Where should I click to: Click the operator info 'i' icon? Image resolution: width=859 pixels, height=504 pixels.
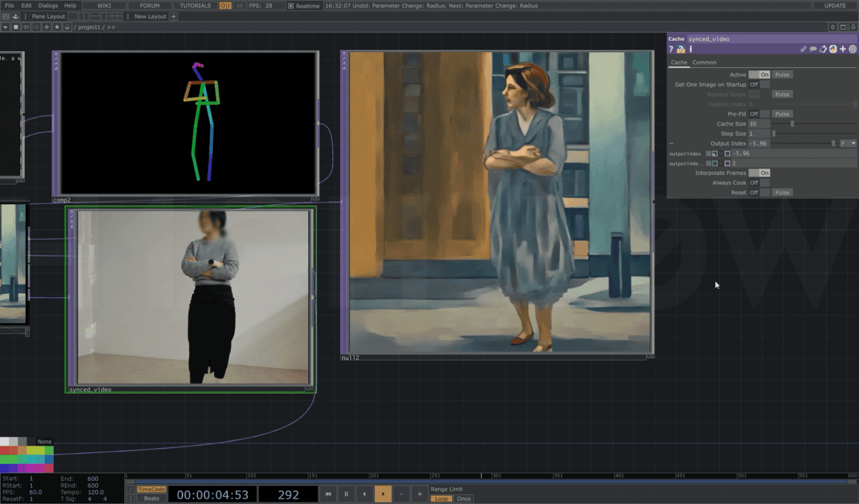pyautogui.click(x=691, y=49)
